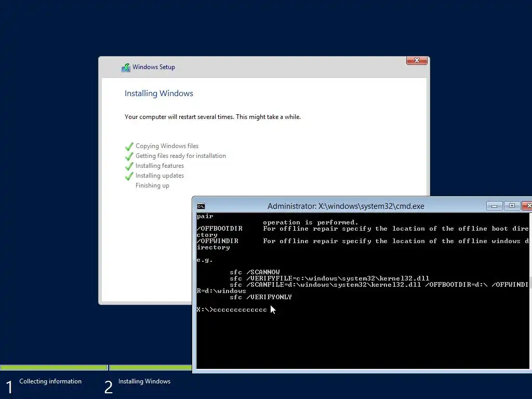532x399 pixels.
Task: Click the checkmark beside Installing updates
Action: [129, 176]
